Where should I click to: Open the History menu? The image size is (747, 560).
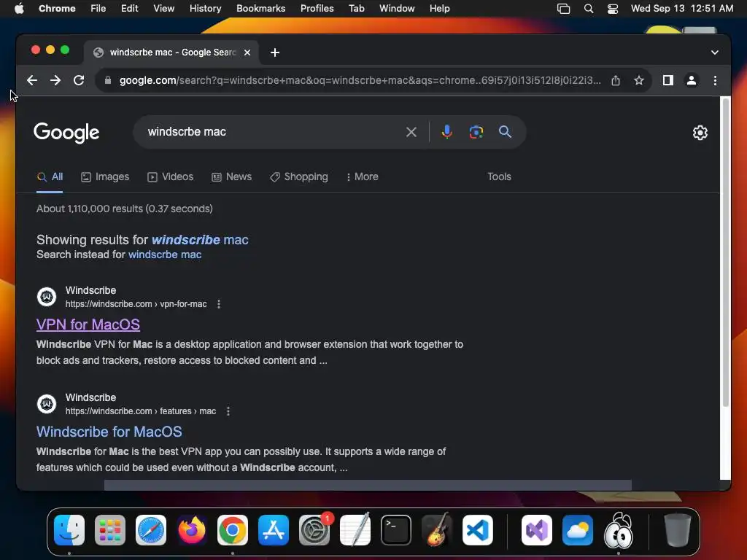205,9
